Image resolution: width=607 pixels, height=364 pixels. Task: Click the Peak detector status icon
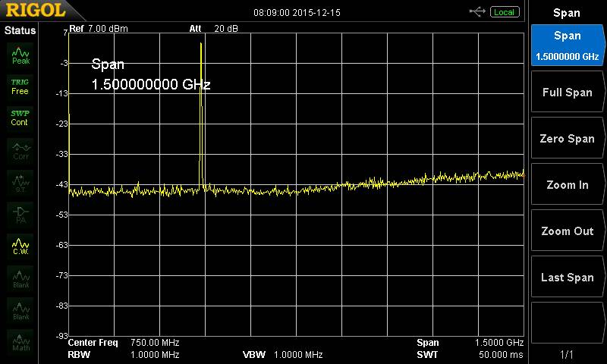pos(20,55)
